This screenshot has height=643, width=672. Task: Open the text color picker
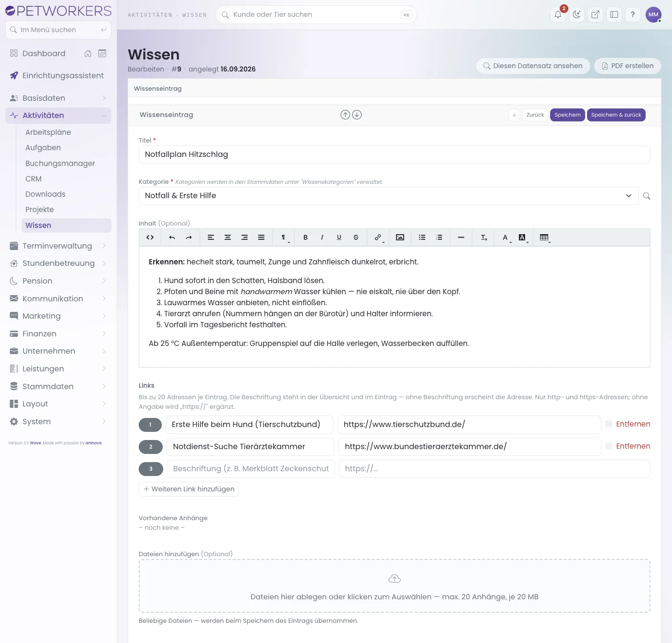(x=506, y=238)
